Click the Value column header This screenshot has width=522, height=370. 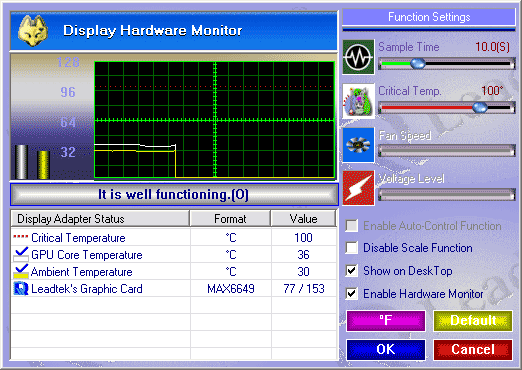click(x=303, y=219)
